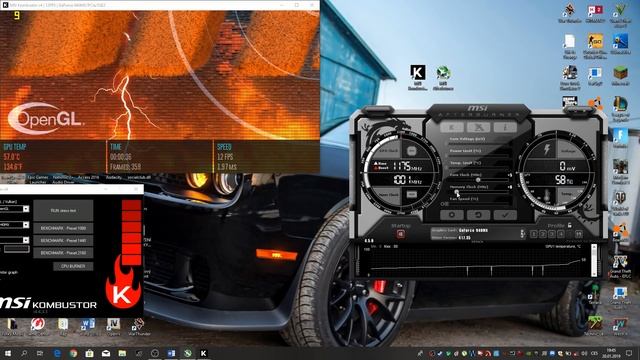Open Word shortcut on desktop bottom row
This screenshot has width=640, height=360.
click(88, 327)
